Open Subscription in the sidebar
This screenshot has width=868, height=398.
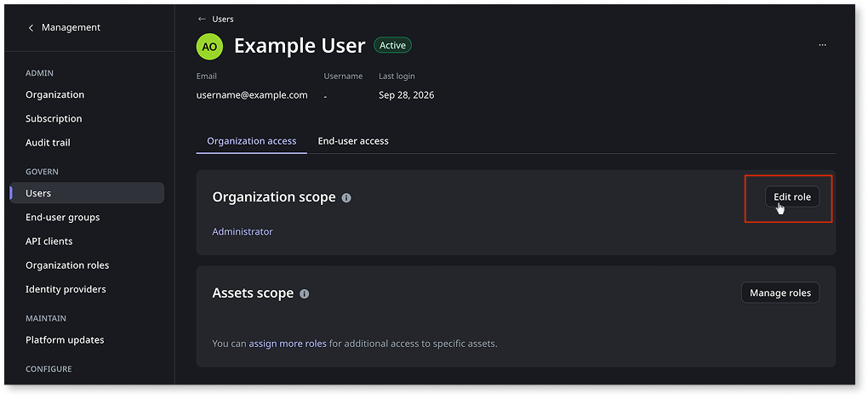54,118
